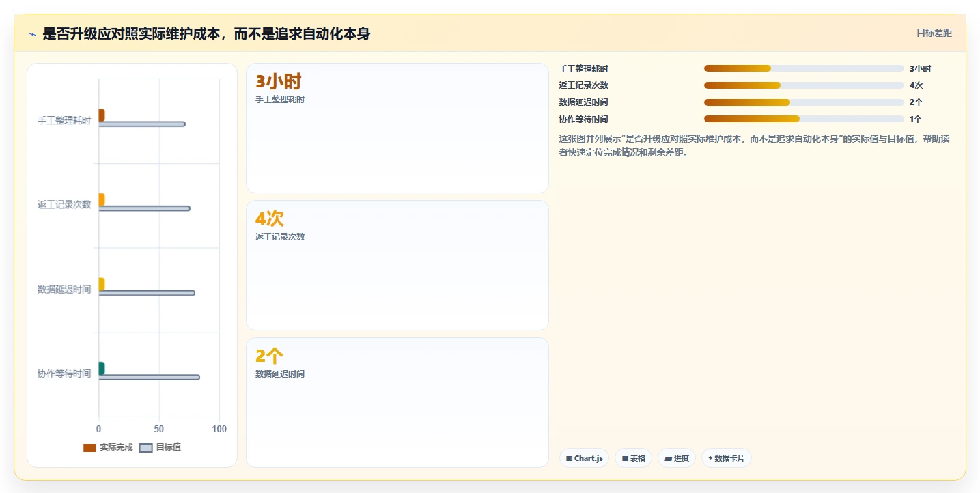980x493 pixels.
Task: Click the 协作等待时间 progress bar
Action: pyautogui.click(x=804, y=119)
